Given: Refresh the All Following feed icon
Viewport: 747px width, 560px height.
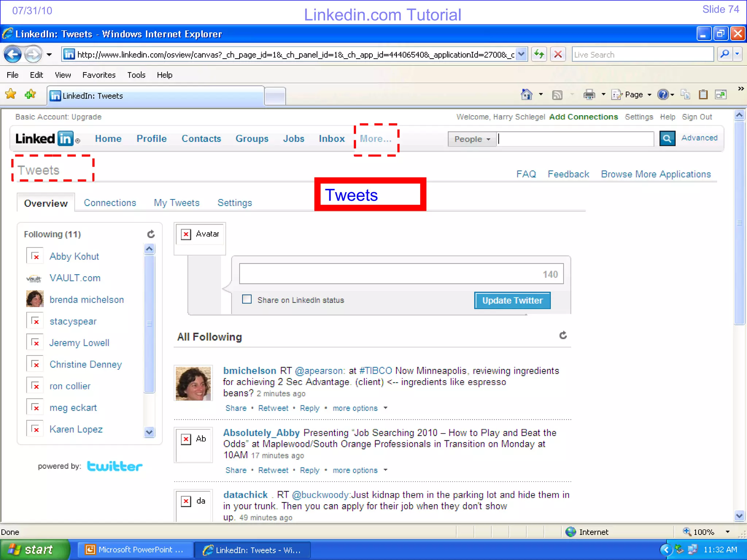Looking at the screenshot, I should (x=563, y=335).
